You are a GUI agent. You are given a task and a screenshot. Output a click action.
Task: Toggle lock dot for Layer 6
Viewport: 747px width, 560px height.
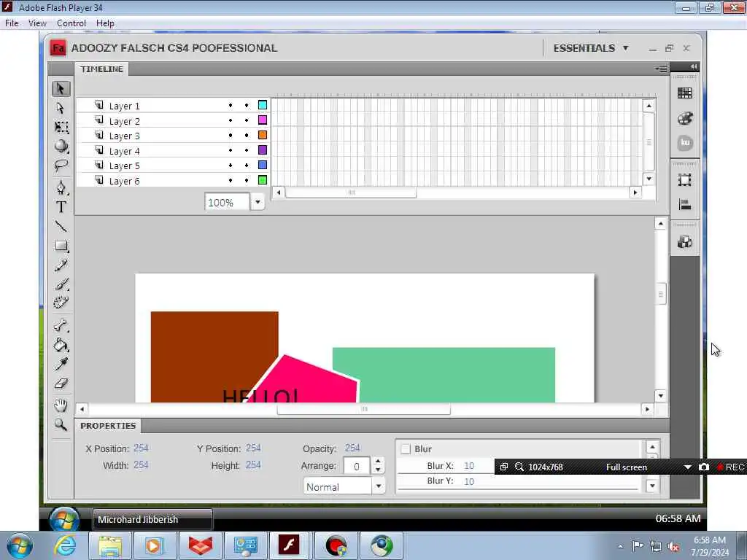coord(247,181)
